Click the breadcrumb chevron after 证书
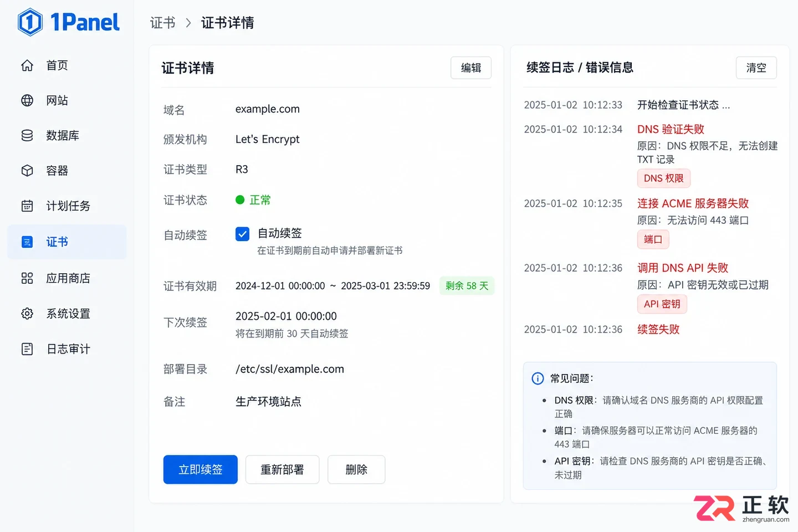Viewport: 798px width, 532px height. pos(188,23)
